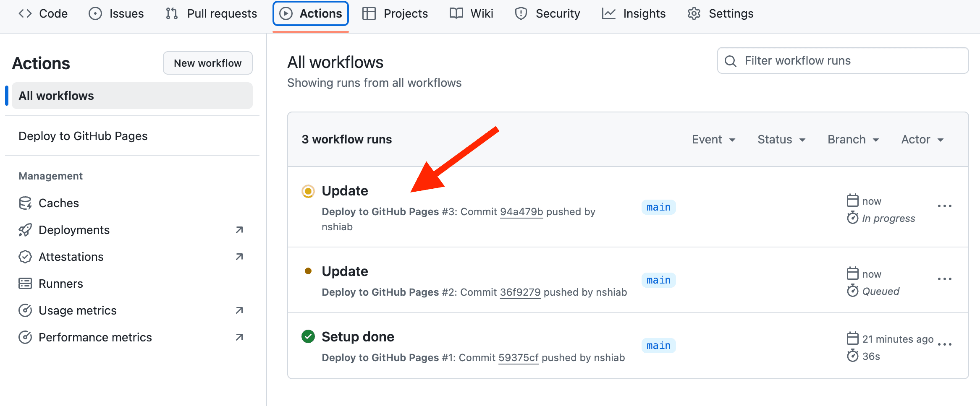Click external-link arrow beside Deployments
Image resolution: width=980 pixels, height=406 pixels.
coord(239,230)
